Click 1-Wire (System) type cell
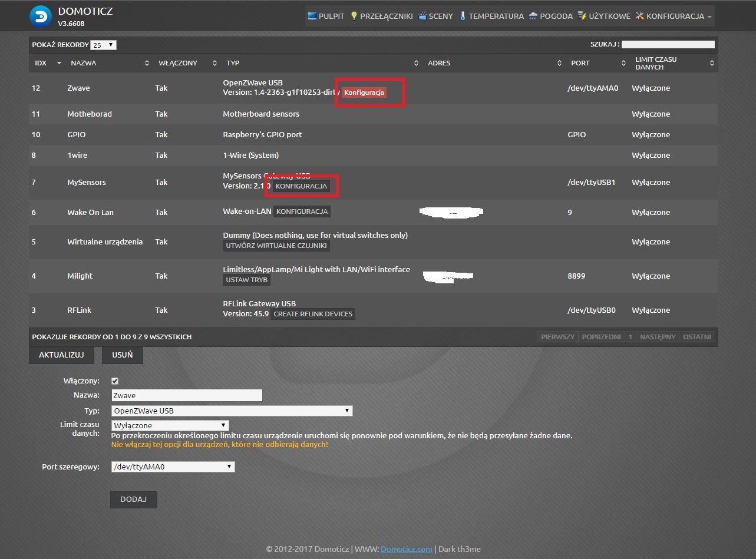The image size is (756, 559). click(x=250, y=155)
